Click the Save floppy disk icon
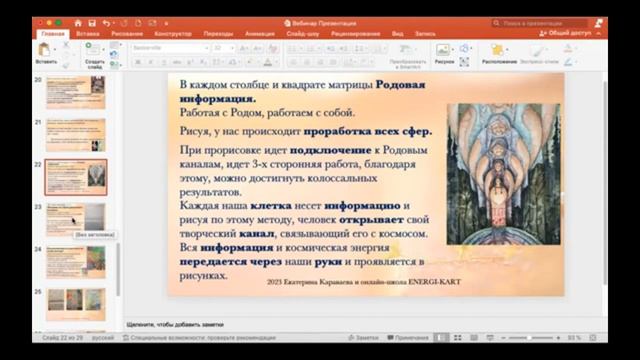The width and height of the screenshot is (640, 360). 92,23
